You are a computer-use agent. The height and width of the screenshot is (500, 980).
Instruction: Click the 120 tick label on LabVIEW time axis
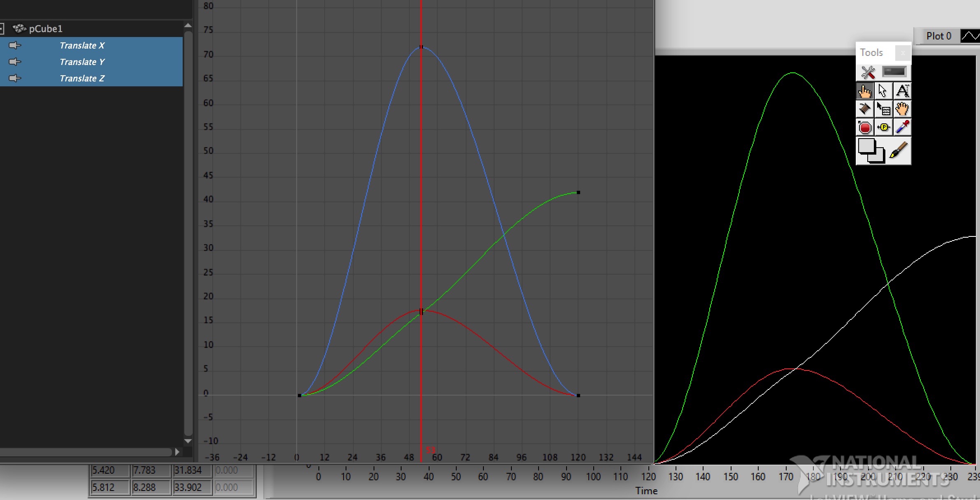pos(648,477)
